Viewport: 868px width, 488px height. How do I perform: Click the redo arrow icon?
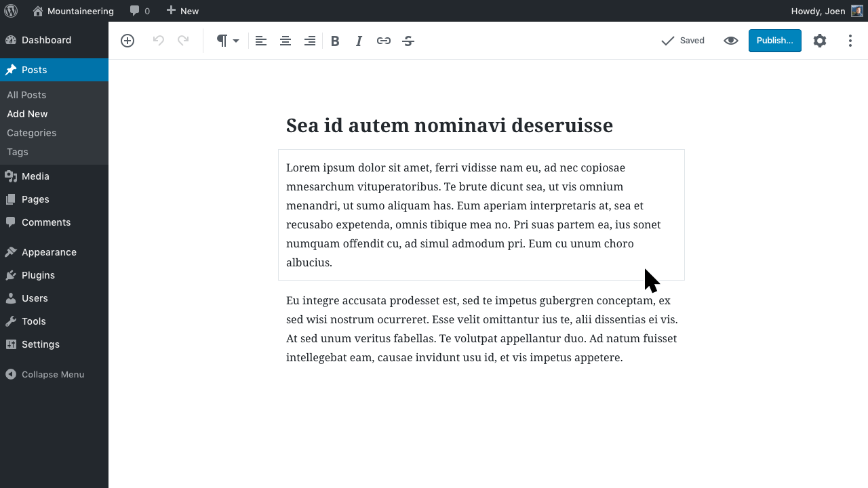(183, 41)
